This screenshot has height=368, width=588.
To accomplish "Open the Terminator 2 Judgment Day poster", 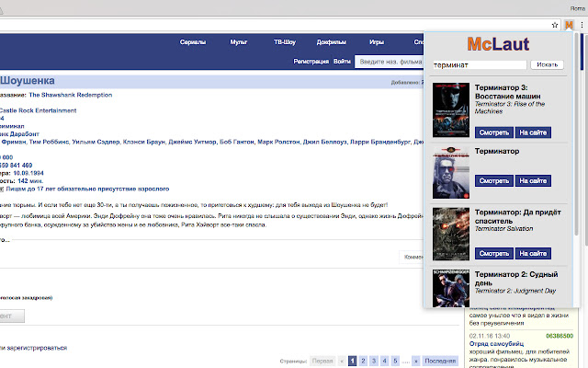I will (x=451, y=288).
